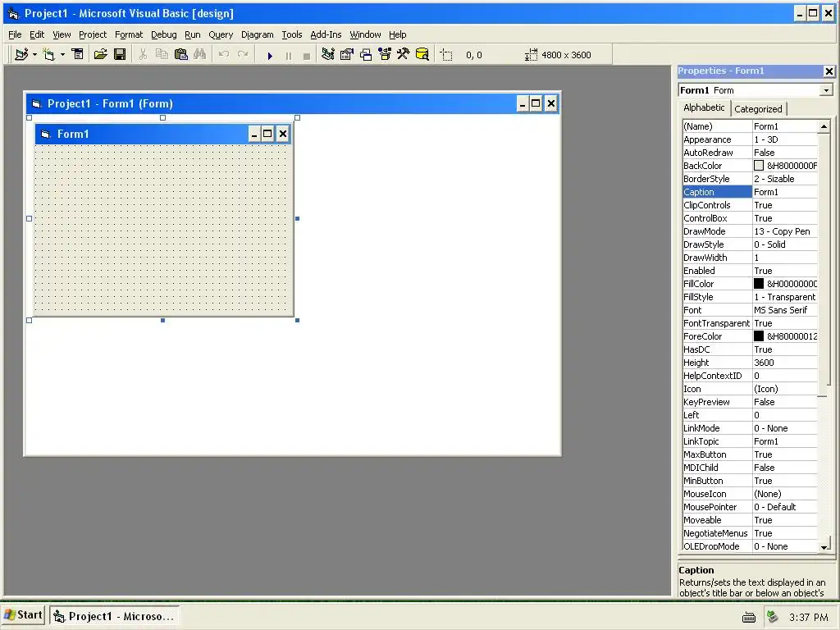Click the Redo arrow icon
The width and height of the screenshot is (840, 630).
click(243, 54)
